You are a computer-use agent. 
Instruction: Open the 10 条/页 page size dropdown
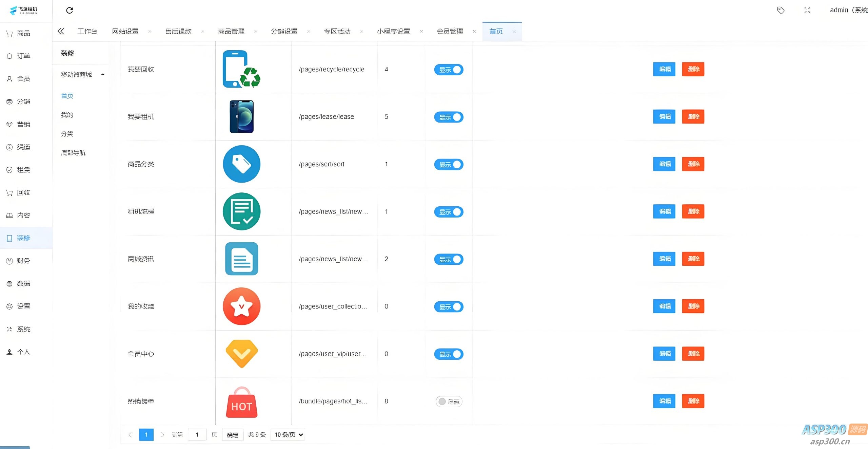[288, 435]
